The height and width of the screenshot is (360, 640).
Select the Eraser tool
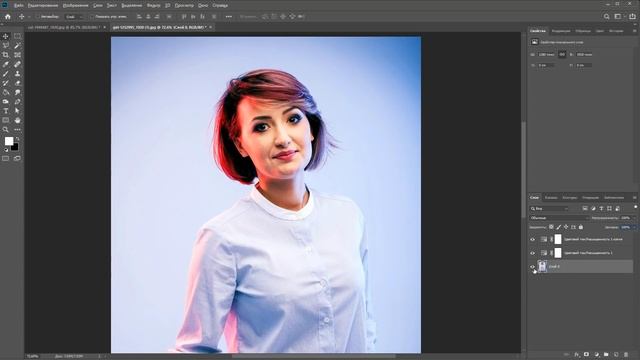17,83
